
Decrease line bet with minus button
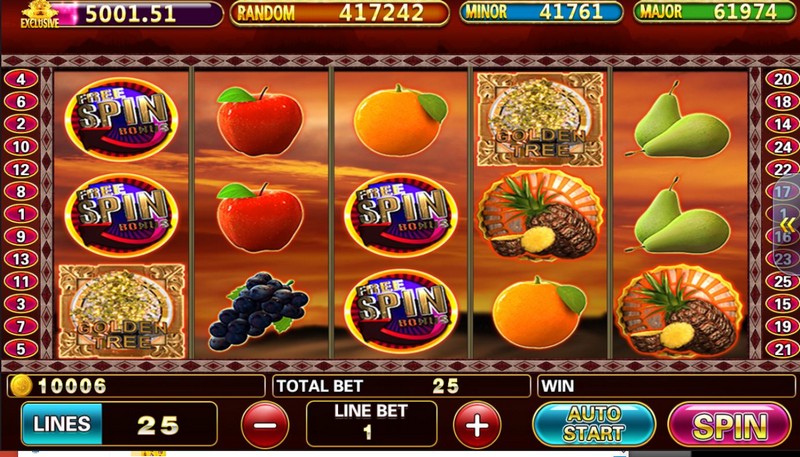point(265,425)
